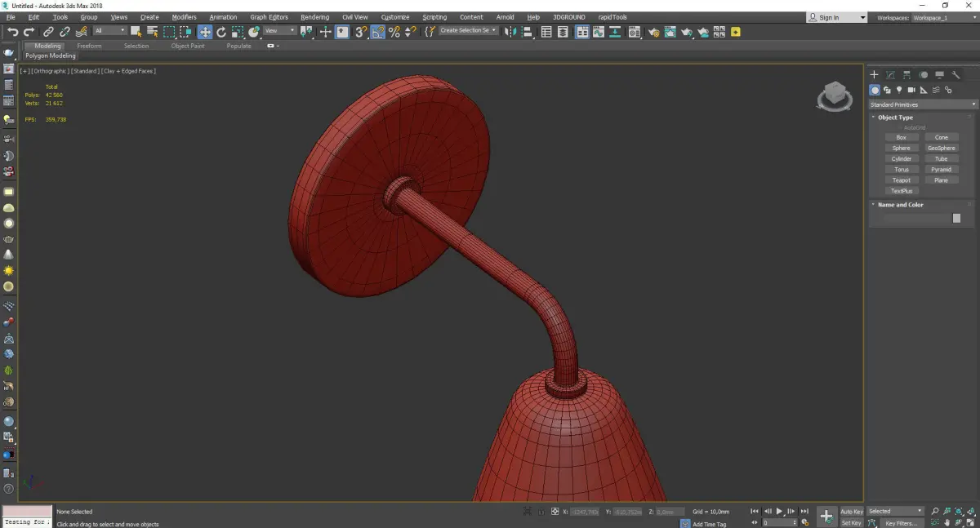Screen dimensions: 980x528
Task: Go to the end frame
Action: 804,512
